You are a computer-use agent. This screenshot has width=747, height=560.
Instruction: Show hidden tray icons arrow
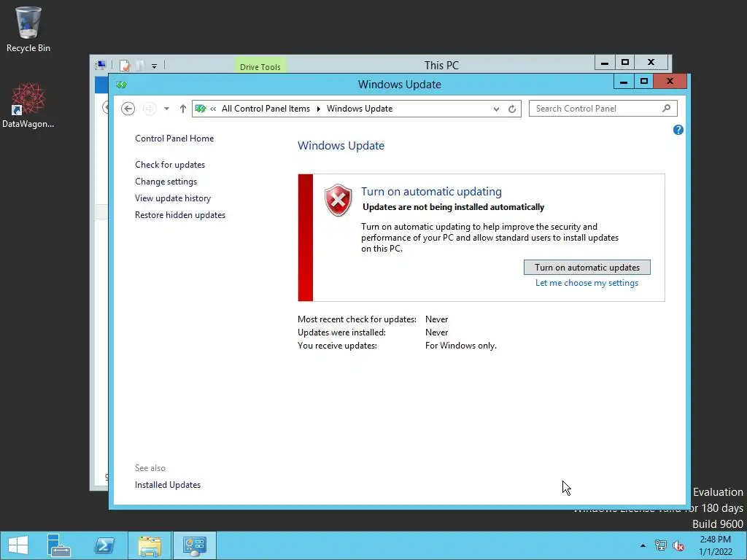point(643,545)
